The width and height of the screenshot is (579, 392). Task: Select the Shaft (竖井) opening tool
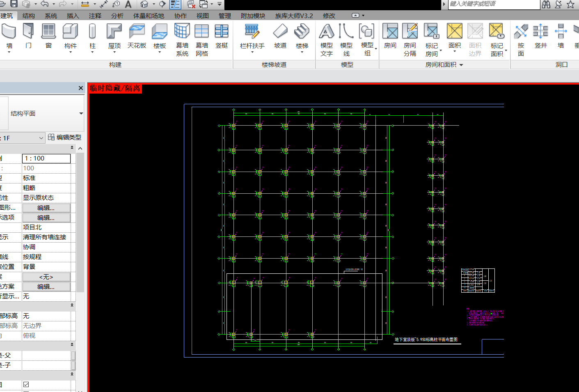540,36
